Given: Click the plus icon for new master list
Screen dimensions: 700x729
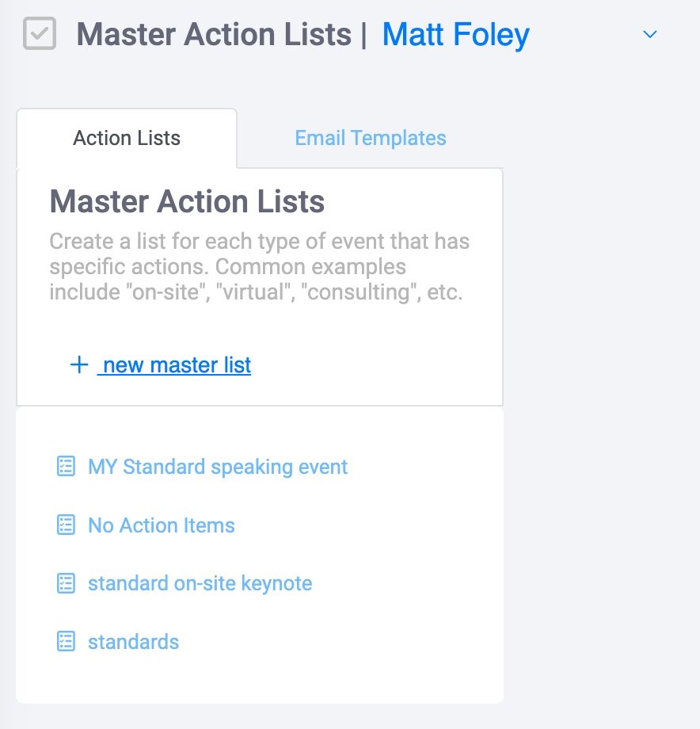Looking at the screenshot, I should click(x=79, y=364).
